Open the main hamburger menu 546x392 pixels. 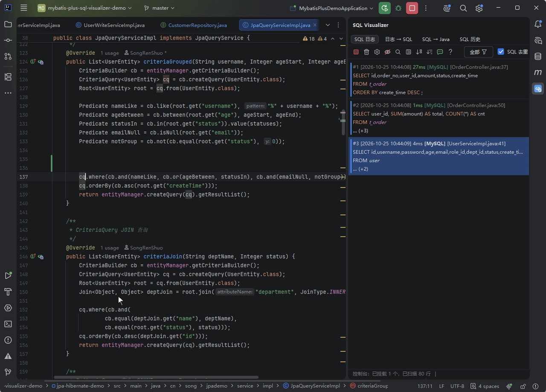click(x=24, y=8)
